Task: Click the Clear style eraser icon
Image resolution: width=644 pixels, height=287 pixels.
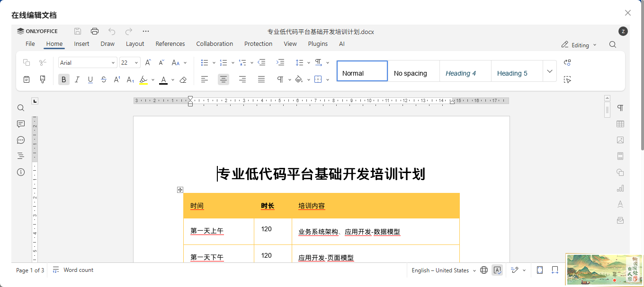Action: [x=183, y=79]
